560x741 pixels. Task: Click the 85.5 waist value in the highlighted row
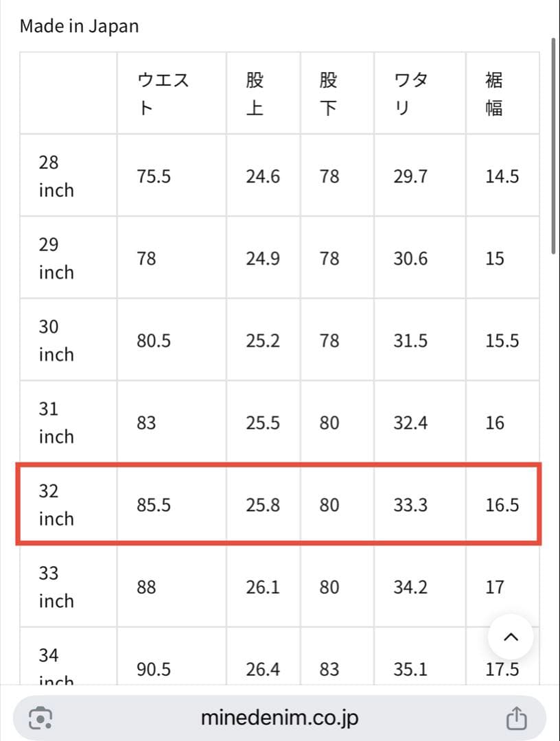click(x=154, y=506)
